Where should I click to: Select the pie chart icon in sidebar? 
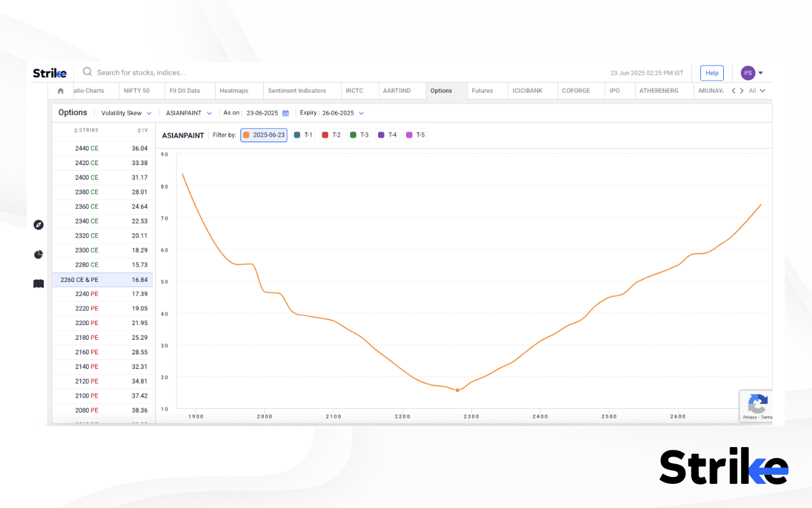pyautogui.click(x=38, y=254)
